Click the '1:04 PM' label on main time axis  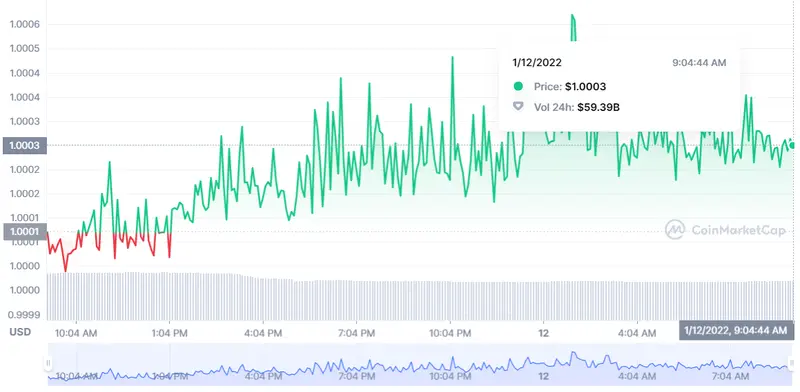click(169, 333)
